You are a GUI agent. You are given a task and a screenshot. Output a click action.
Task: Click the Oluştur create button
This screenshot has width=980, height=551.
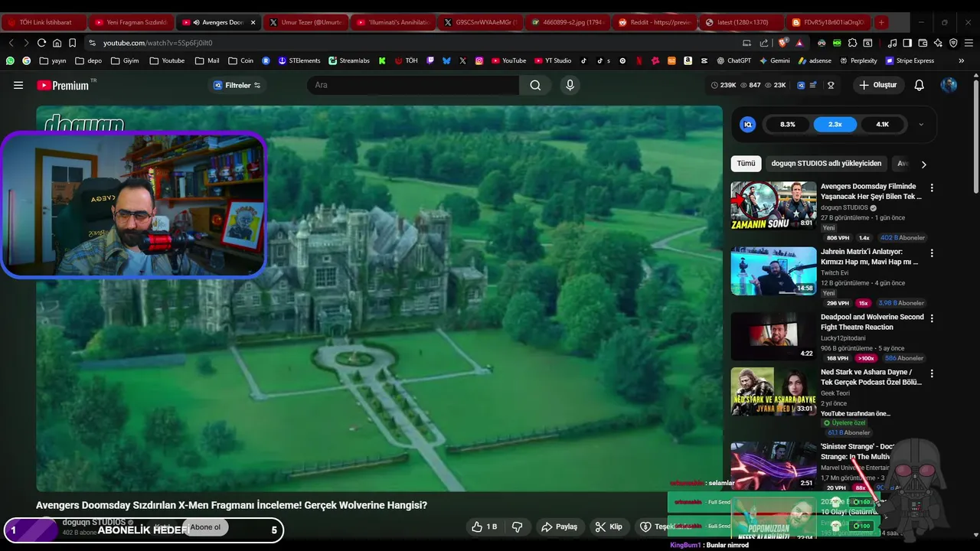click(877, 85)
